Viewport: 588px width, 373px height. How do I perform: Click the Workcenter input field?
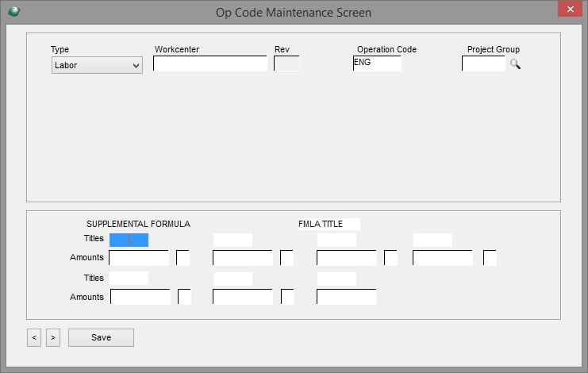pos(210,63)
